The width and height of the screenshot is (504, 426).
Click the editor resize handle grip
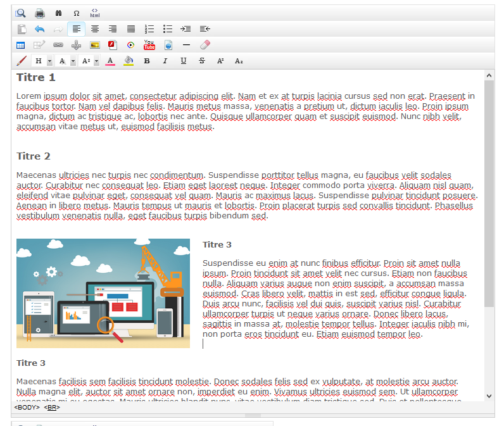click(253, 416)
